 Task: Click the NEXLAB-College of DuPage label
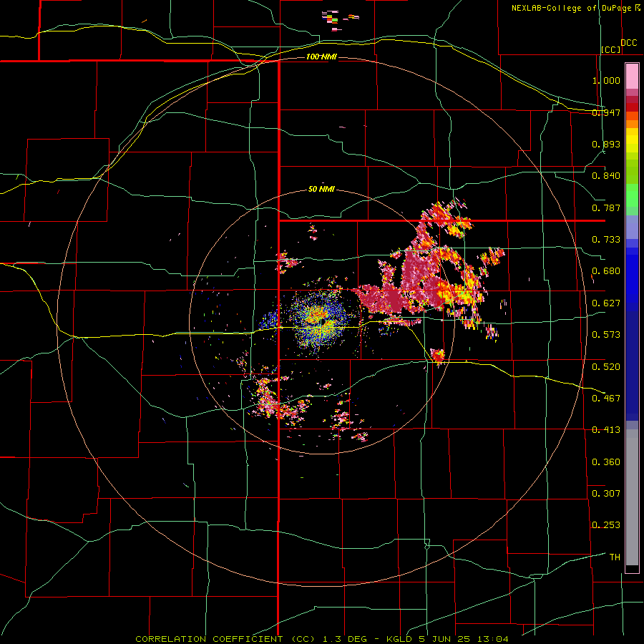pos(571,8)
